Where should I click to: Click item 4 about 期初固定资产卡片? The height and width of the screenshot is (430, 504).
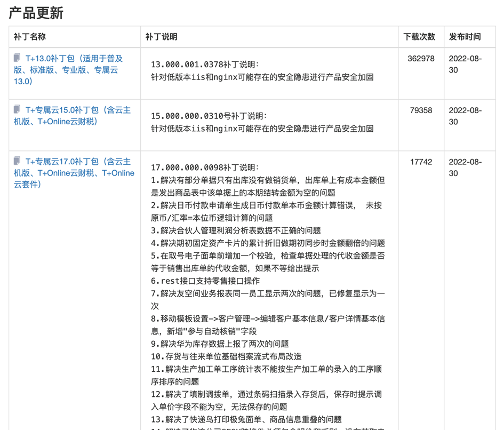pos(268,243)
